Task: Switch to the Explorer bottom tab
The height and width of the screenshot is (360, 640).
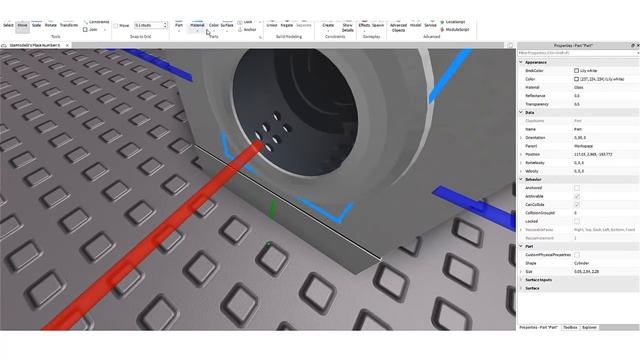Action: pos(589,327)
